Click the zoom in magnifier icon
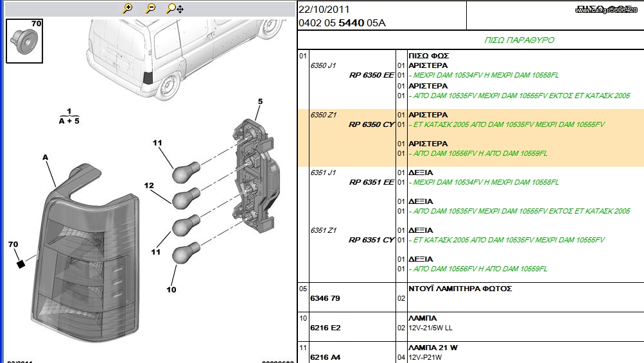Screen dimensions: 644x363 point(128,8)
